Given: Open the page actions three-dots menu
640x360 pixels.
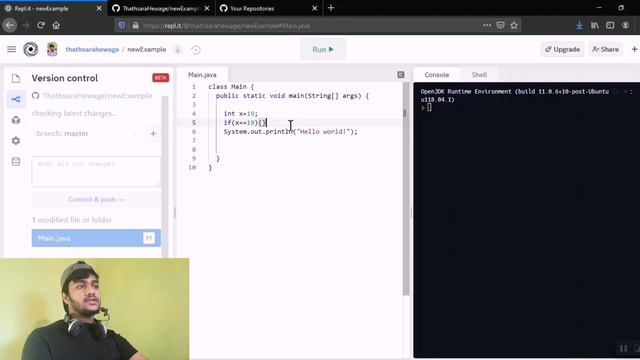Looking at the screenshot, I should (487, 25).
